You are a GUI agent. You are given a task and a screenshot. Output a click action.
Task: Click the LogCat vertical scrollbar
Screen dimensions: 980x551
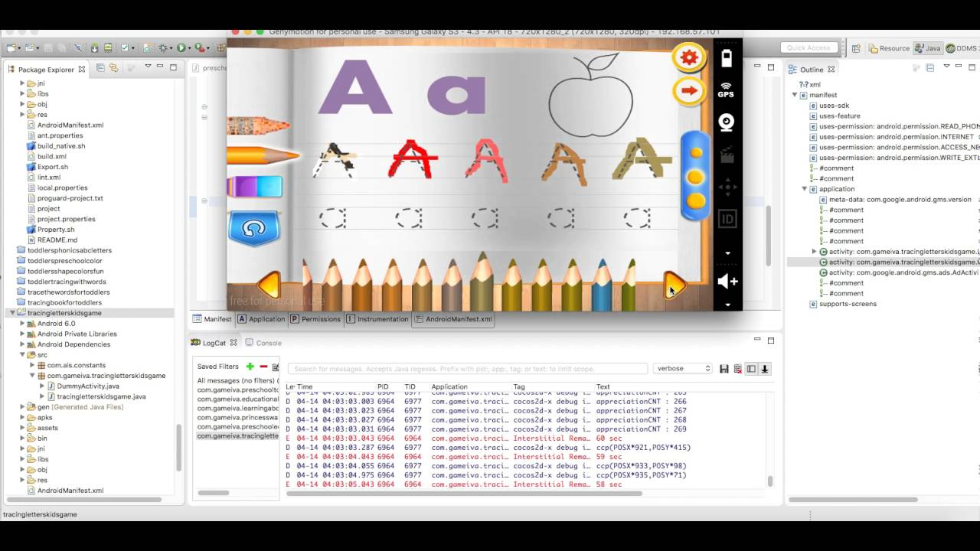(x=769, y=481)
